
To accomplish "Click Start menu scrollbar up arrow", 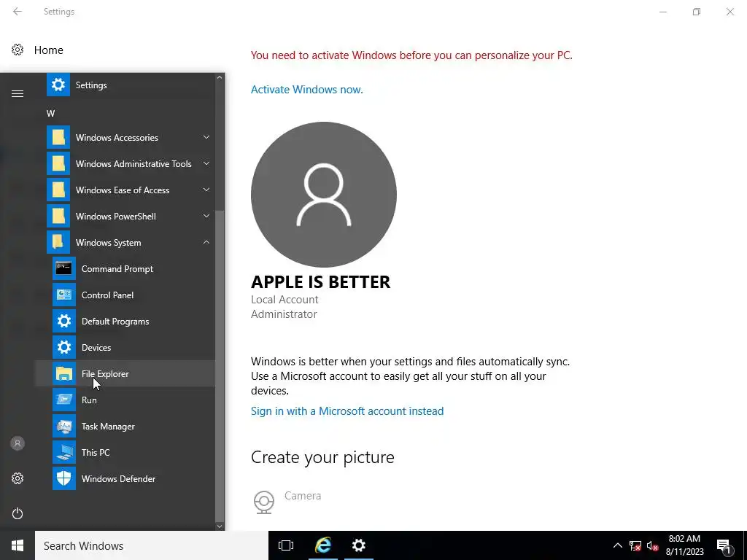I will pos(220,77).
